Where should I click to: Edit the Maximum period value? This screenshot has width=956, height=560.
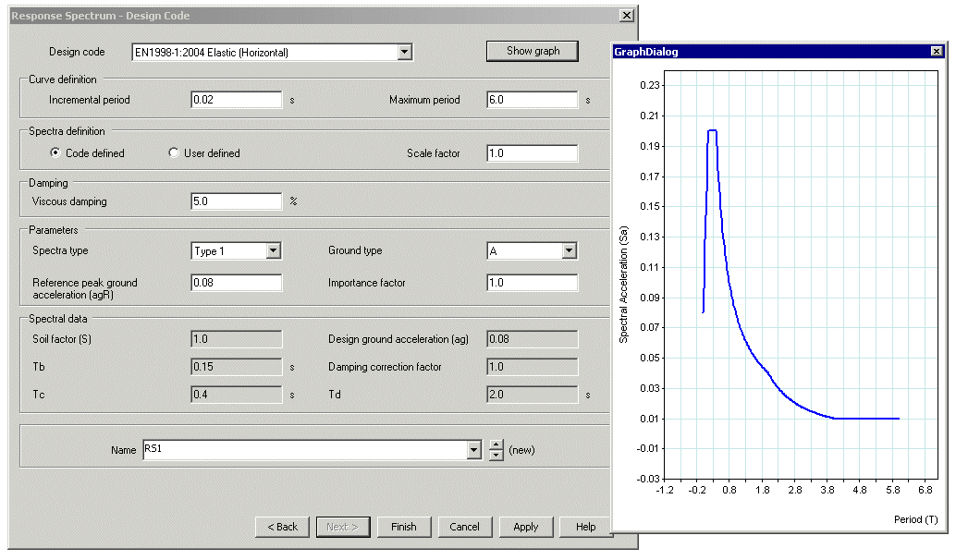point(532,100)
